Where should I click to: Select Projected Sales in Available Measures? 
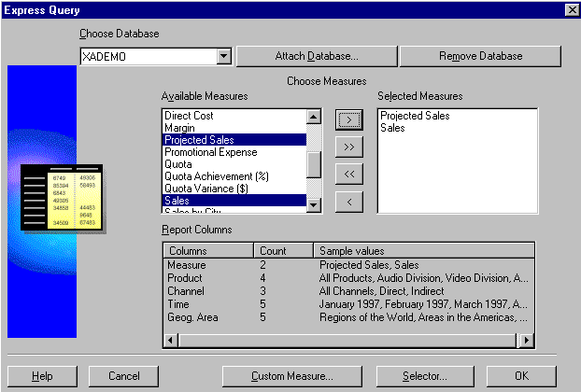pos(234,140)
